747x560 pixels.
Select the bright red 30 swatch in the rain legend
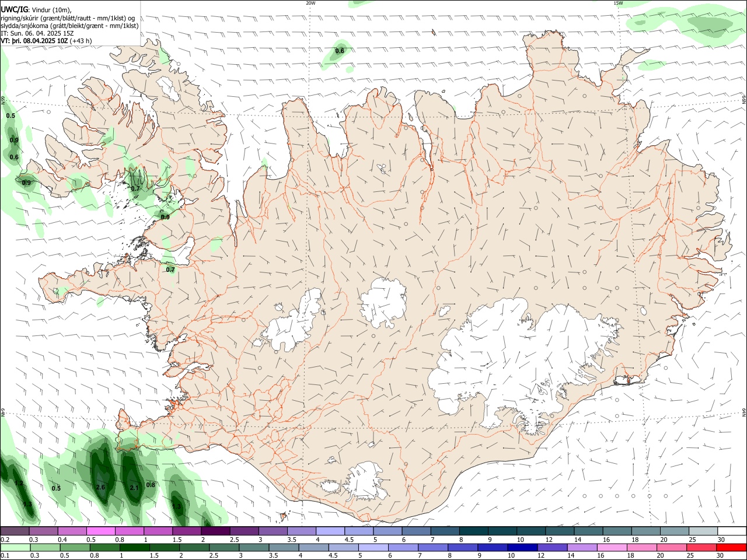[x=731, y=547]
